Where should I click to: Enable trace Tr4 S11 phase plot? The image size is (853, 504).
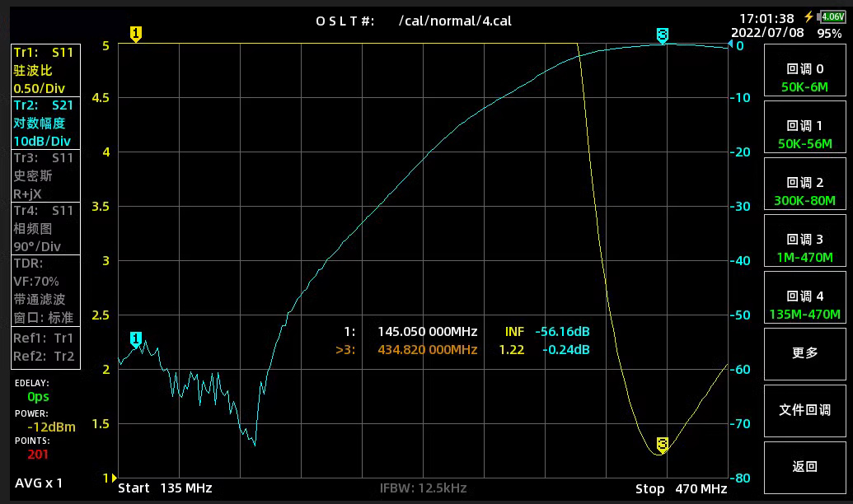[45, 228]
